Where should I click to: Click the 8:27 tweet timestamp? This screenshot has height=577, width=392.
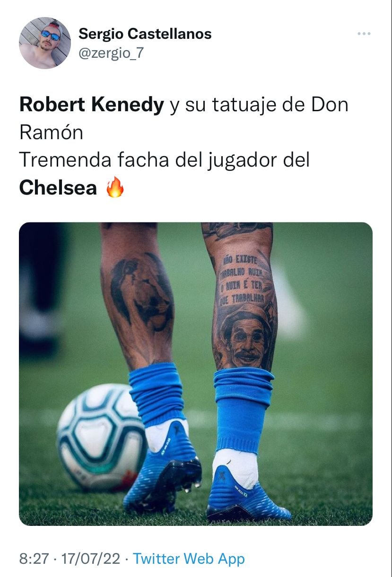(34, 559)
